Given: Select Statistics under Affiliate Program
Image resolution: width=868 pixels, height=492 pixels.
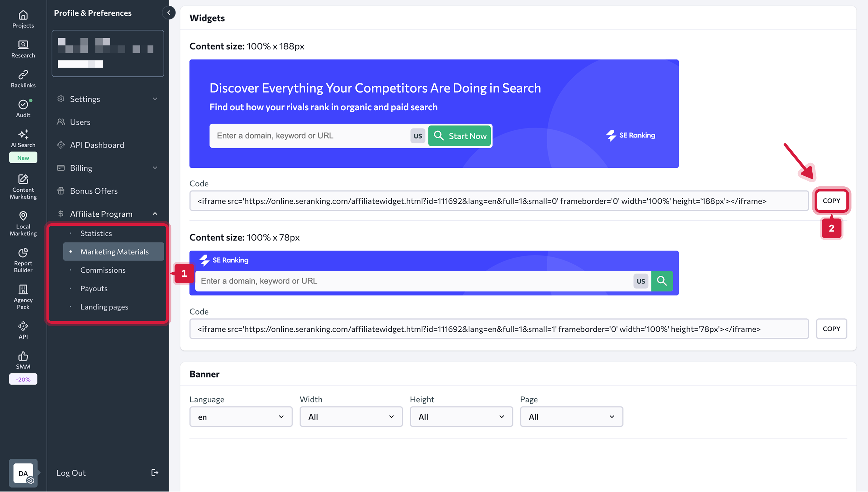Looking at the screenshot, I should 96,233.
